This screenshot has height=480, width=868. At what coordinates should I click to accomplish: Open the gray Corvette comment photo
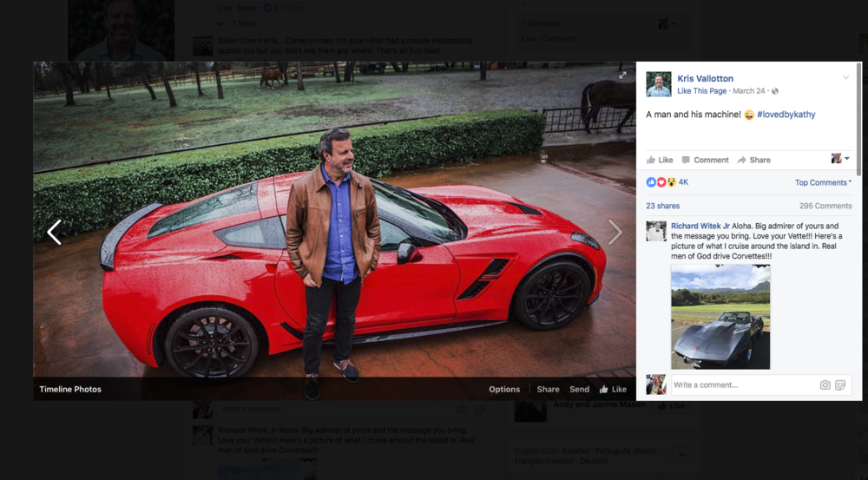pos(720,317)
